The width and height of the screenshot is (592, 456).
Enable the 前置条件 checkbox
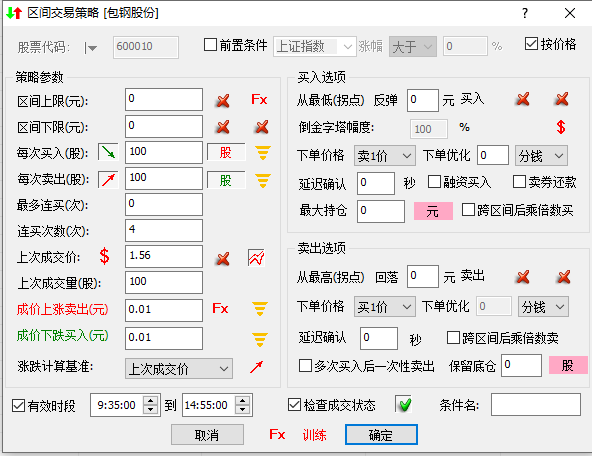[210, 45]
